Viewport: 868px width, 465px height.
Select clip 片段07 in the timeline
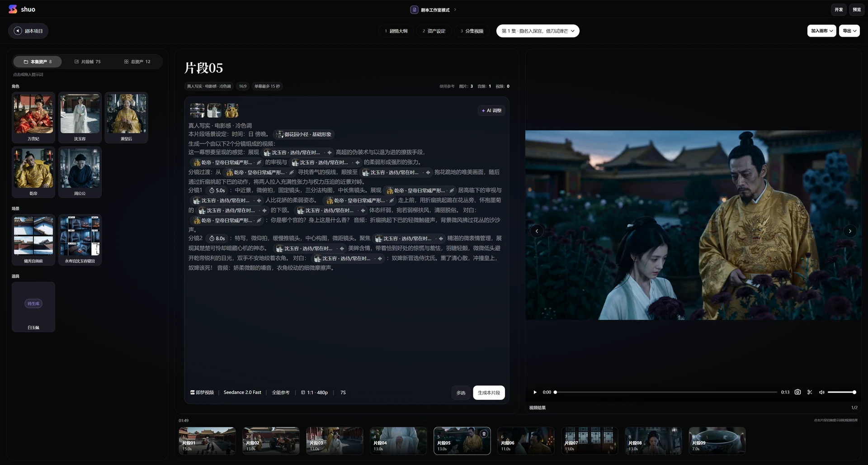(590, 441)
